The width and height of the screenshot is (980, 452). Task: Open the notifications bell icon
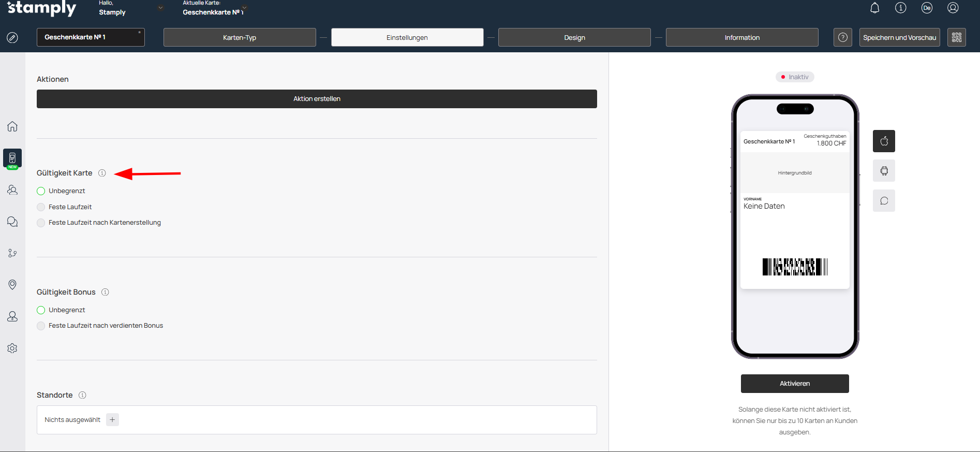(x=874, y=8)
